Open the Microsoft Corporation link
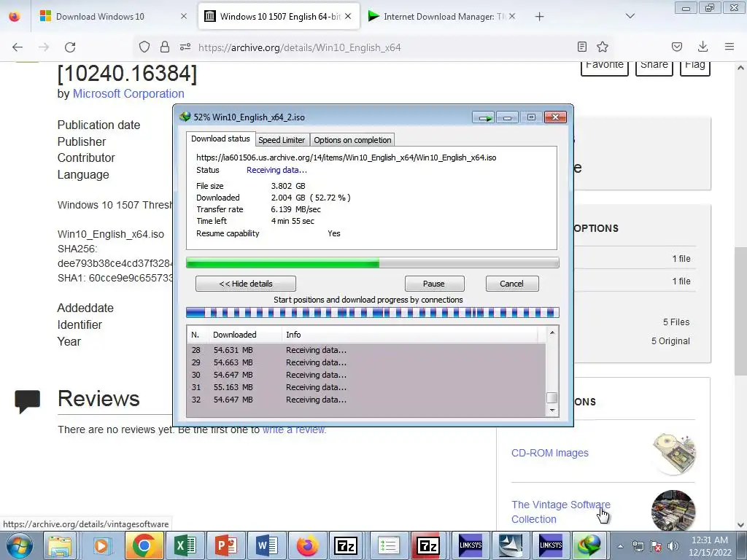 pos(128,94)
